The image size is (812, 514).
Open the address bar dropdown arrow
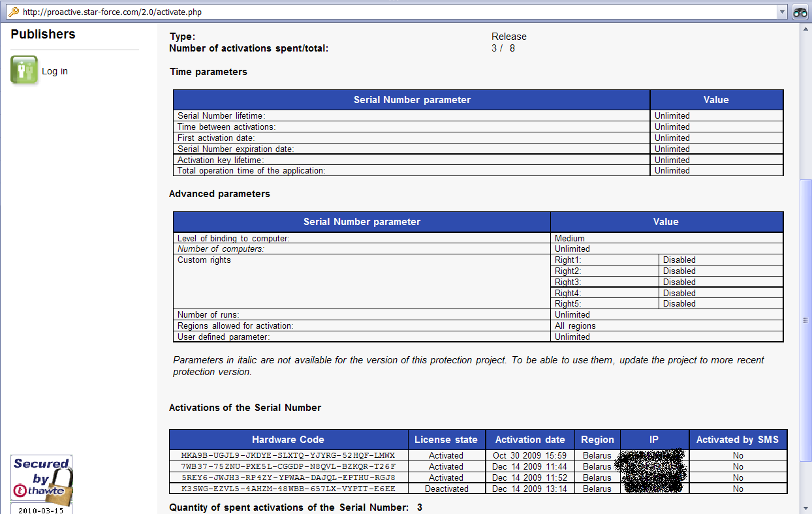tap(782, 12)
